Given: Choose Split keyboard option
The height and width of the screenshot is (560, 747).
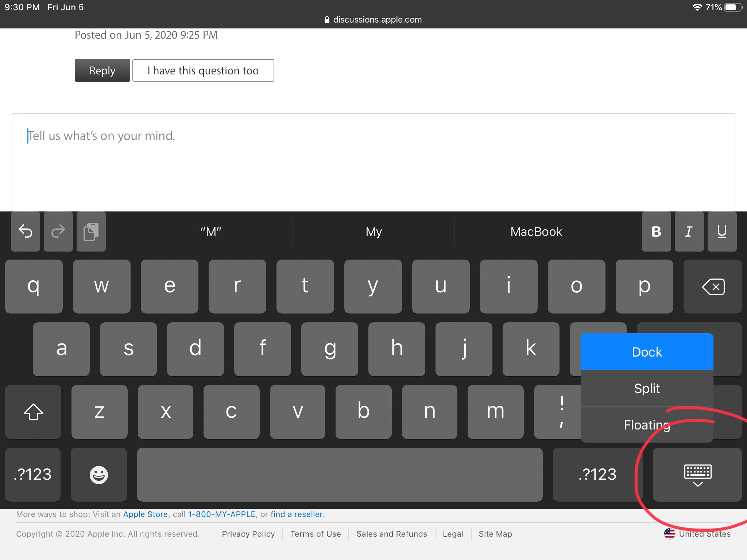Looking at the screenshot, I should click(x=647, y=388).
